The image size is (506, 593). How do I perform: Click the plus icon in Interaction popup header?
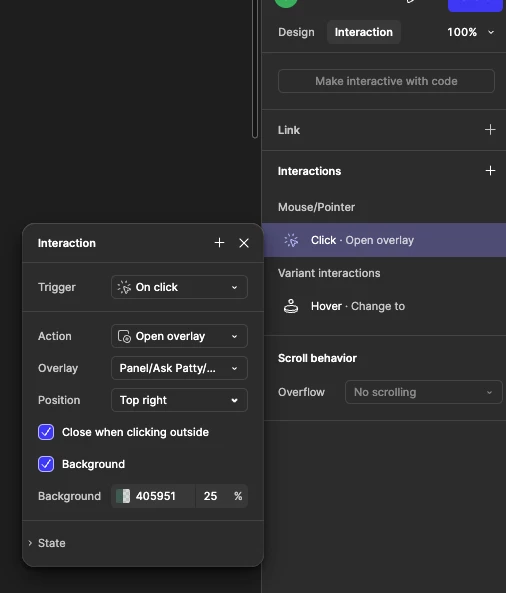(x=219, y=243)
